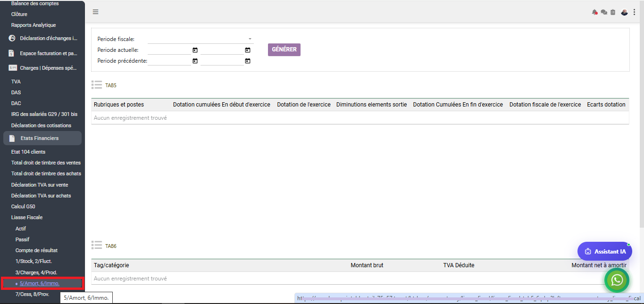644x304 pixels.
Task: Expand the Periode fiscale dropdown
Action: [201, 39]
